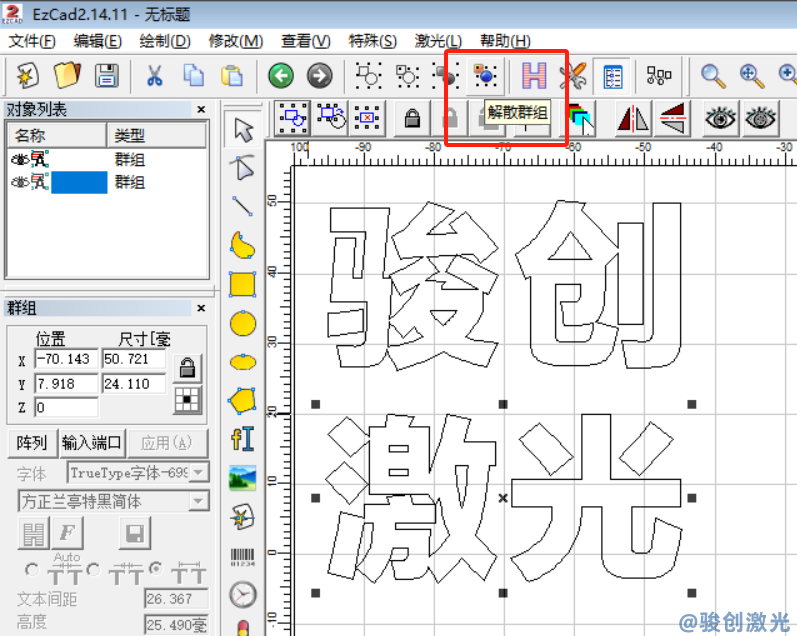Open the 激光(L) menu

coord(438,41)
